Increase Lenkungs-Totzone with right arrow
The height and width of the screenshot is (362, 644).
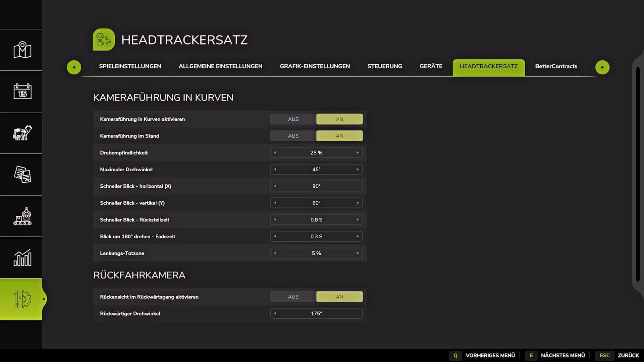(x=358, y=253)
